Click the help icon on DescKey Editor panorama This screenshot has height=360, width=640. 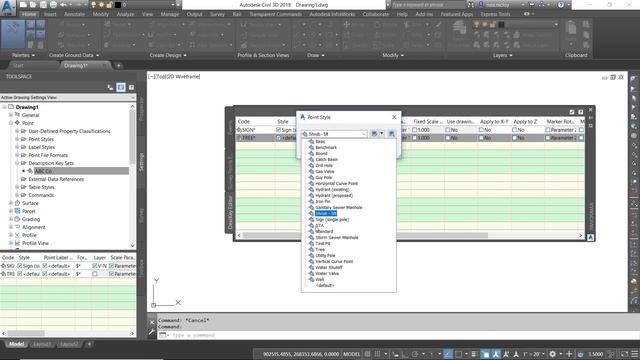[580, 112]
